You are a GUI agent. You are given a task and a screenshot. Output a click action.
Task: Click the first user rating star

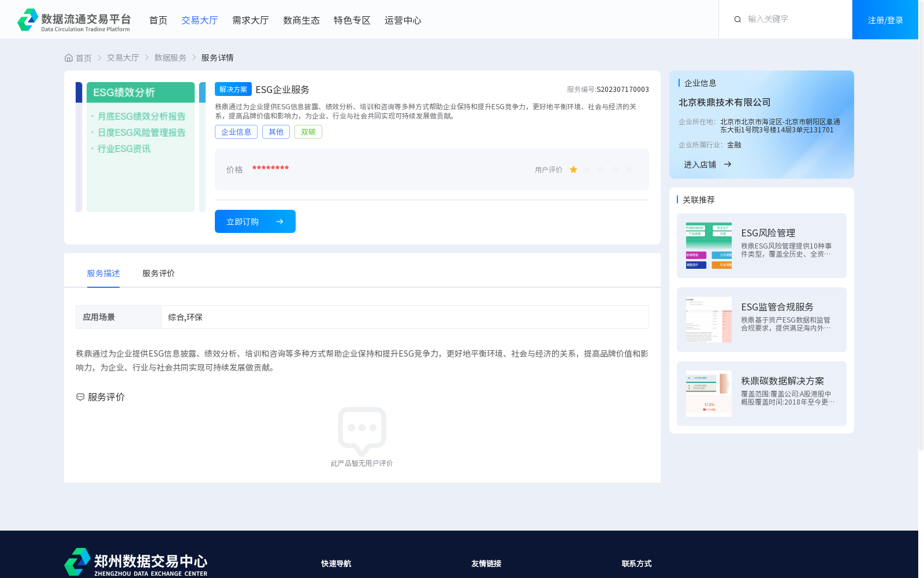coord(573,170)
